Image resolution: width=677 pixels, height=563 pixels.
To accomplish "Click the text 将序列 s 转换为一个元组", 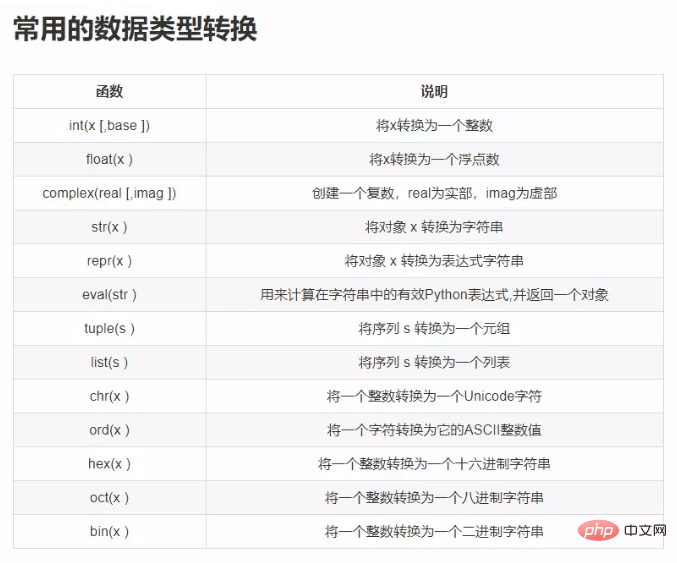I will pyautogui.click(x=434, y=328).
